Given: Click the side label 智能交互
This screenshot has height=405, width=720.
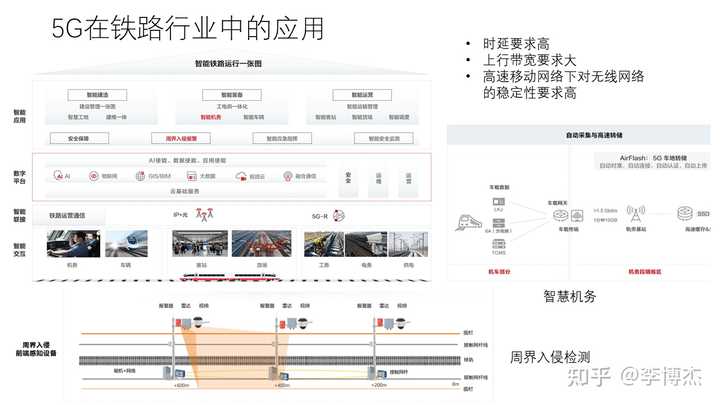Looking at the screenshot, I should (x=19, y=249).
